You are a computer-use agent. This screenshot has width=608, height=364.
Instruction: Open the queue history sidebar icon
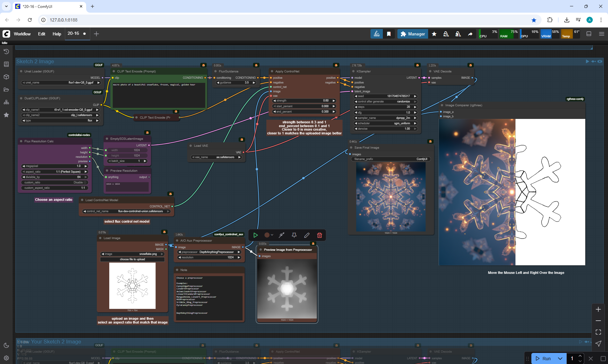[6, 52]
